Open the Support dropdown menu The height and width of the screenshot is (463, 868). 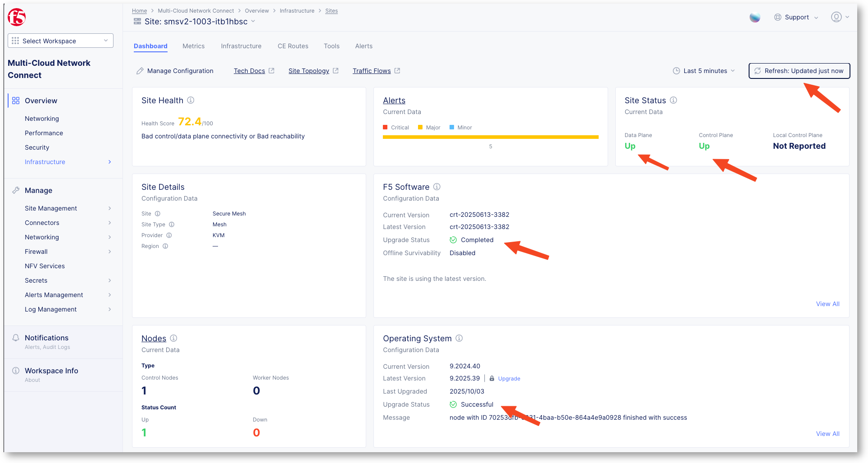tap(796, 17)
